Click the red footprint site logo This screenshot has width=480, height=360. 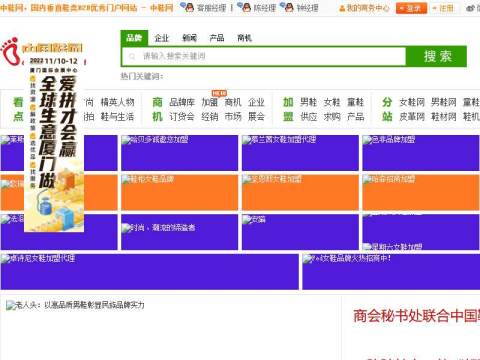pos(10,51)
